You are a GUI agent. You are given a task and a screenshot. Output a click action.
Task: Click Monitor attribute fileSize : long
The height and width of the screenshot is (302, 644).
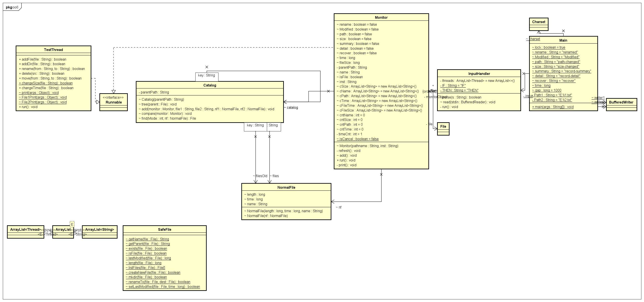tap(348, 63)
